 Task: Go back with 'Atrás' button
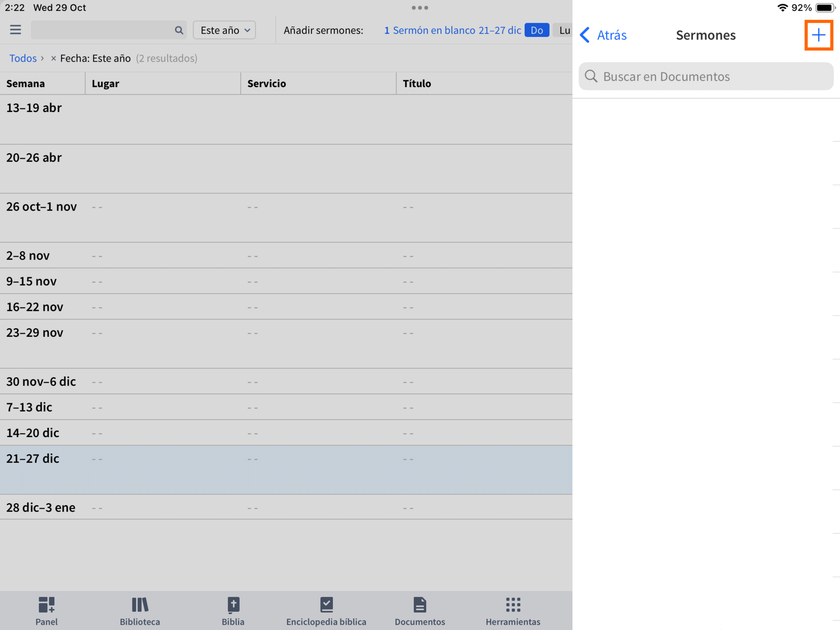(603, 35)
